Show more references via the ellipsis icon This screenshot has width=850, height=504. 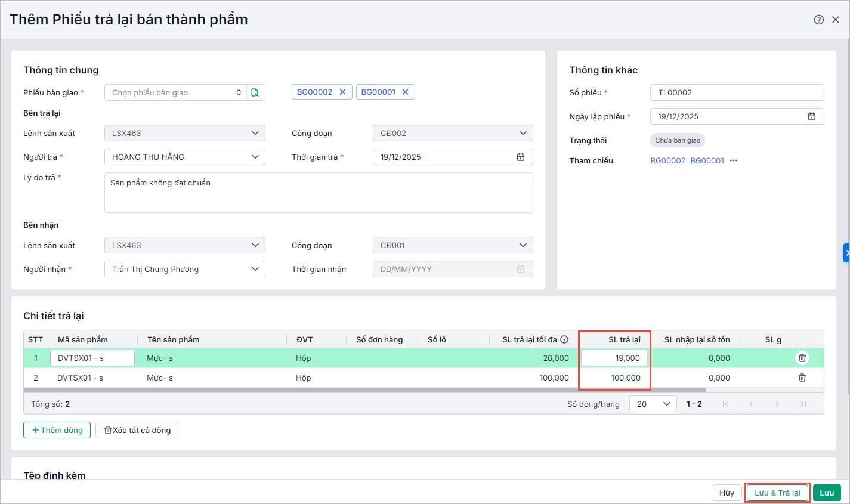click(x=734, y=160)
